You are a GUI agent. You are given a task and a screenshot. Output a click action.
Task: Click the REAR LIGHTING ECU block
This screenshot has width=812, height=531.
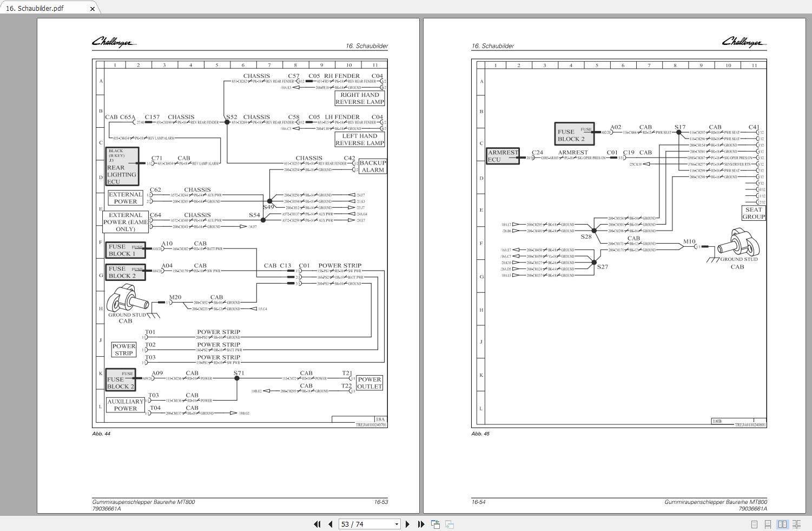point(122,167)
